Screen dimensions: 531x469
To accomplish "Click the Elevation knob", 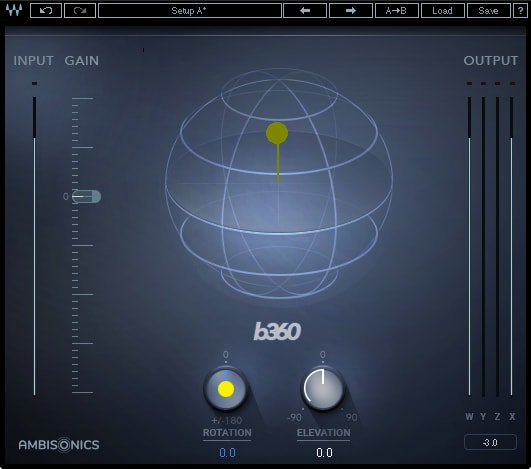I will pyautogui.click(x=323, y=389).
